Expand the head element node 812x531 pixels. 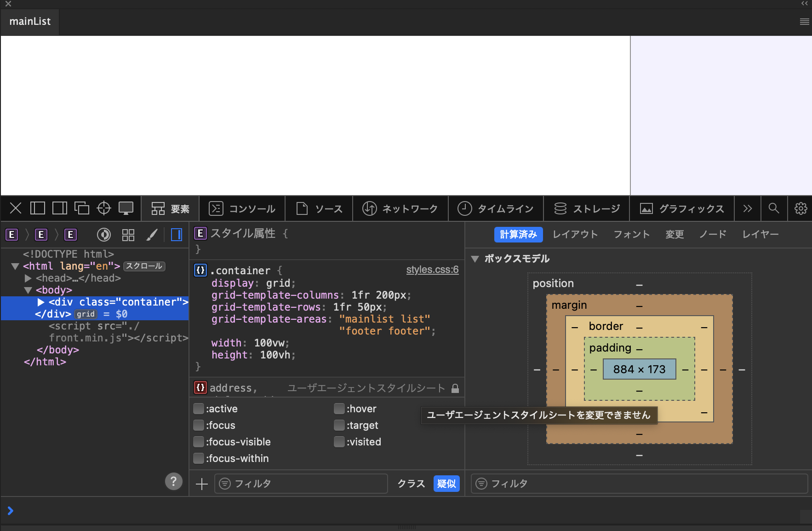(28, 278)
